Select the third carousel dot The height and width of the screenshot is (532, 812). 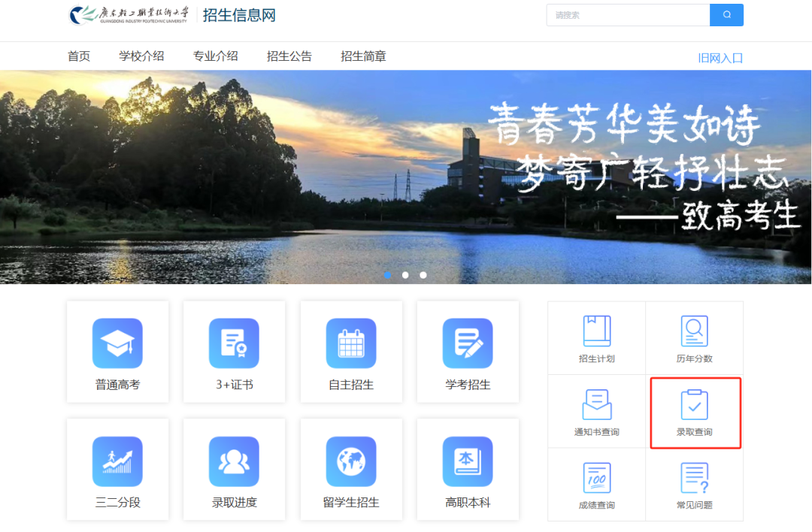(x=423, y=275)
